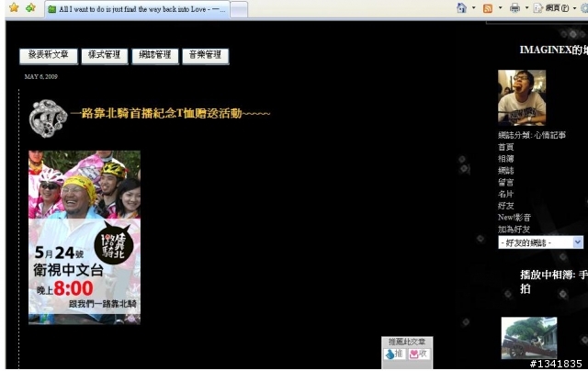Screen dimensions: 588x371
Task: Click the RSS feeds icon
Action: pyautogui.click(x=488, y=8)
